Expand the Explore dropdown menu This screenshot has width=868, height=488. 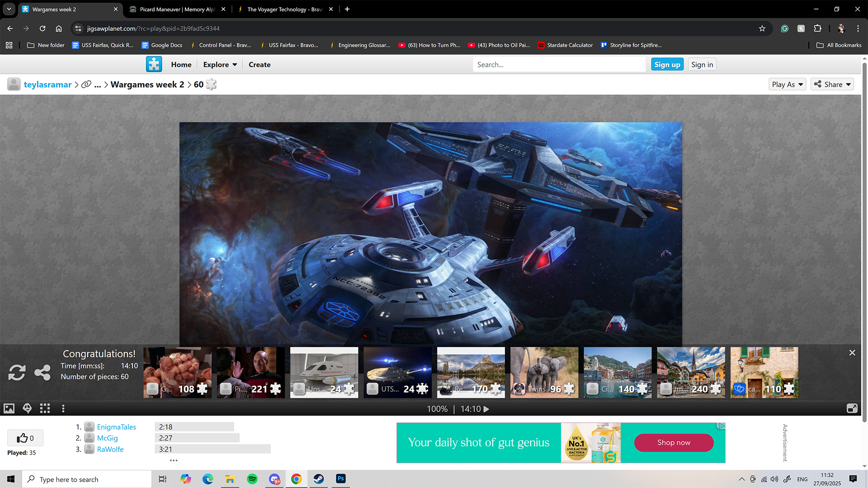220,65
